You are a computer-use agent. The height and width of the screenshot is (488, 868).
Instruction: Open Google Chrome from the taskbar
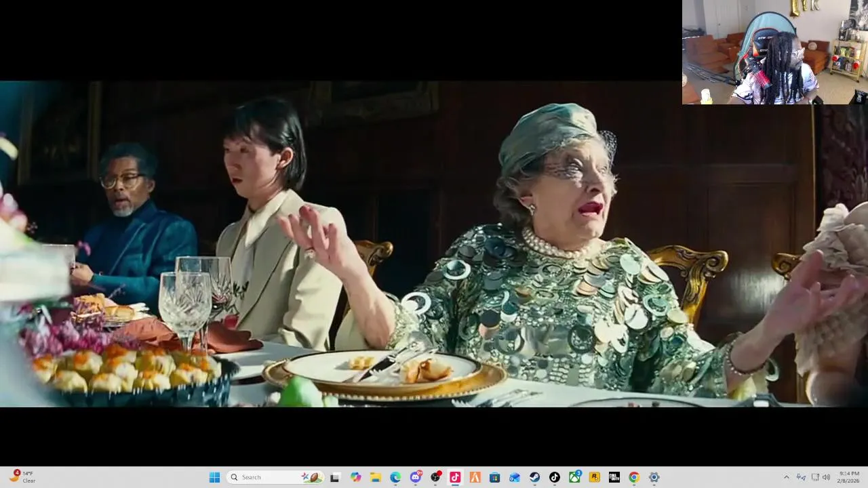point(634,477)
